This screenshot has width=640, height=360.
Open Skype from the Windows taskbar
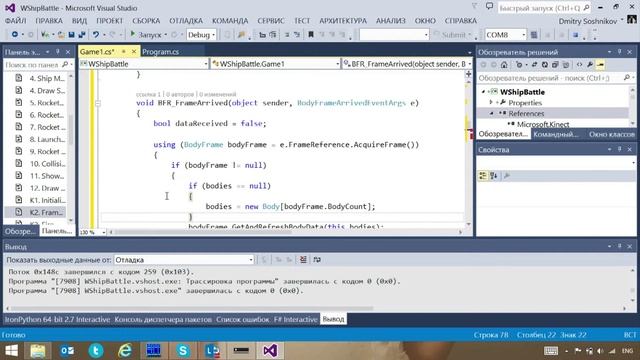click(x=183, y=350)
